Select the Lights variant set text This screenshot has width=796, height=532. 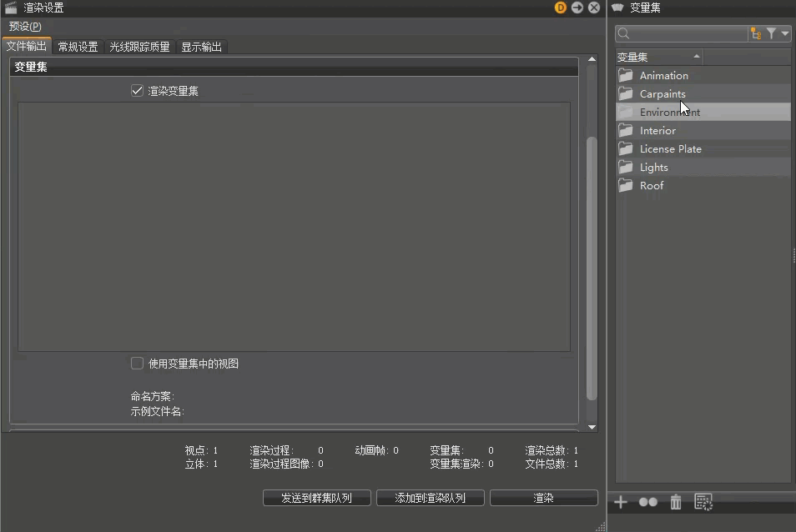pos(654,167)
